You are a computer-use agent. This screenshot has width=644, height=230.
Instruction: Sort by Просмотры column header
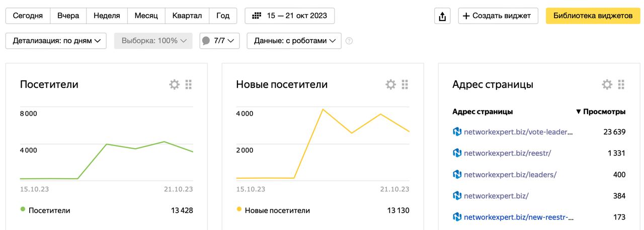(601, 111)
